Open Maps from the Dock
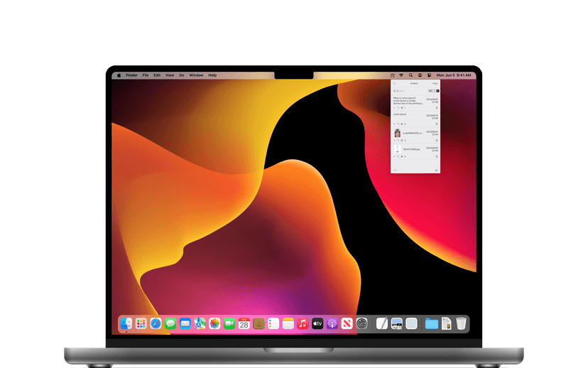Viewport: 588px width, 368px height. tap(200, 323)
